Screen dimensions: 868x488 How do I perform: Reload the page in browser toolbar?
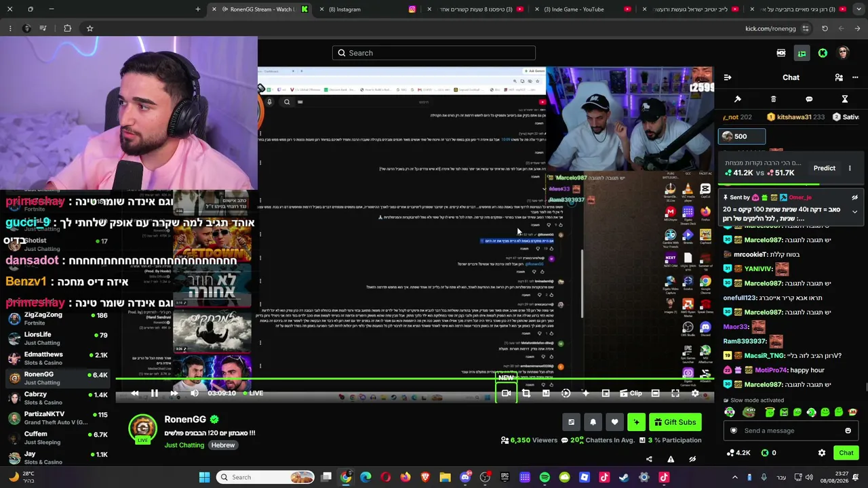[825, 28]
